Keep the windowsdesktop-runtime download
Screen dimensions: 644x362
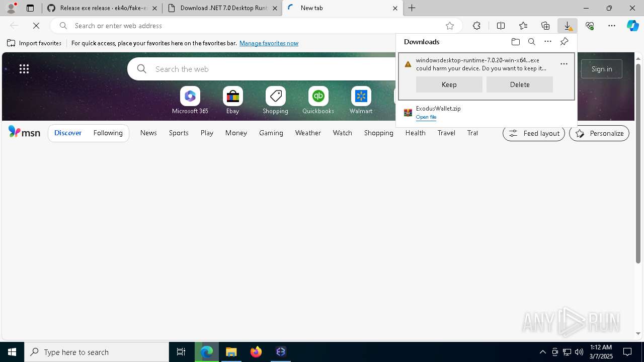click(x=449, y=84)
